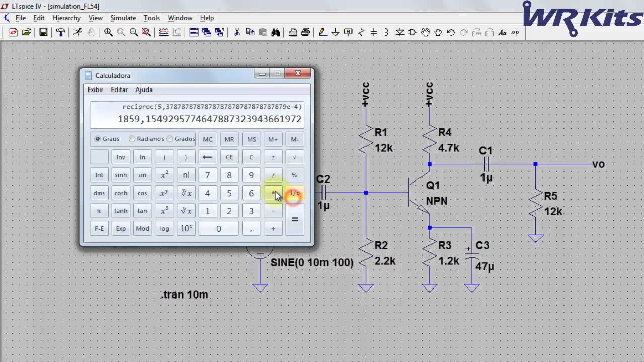Click the calculator F-E button

click(x=99, y=229)
